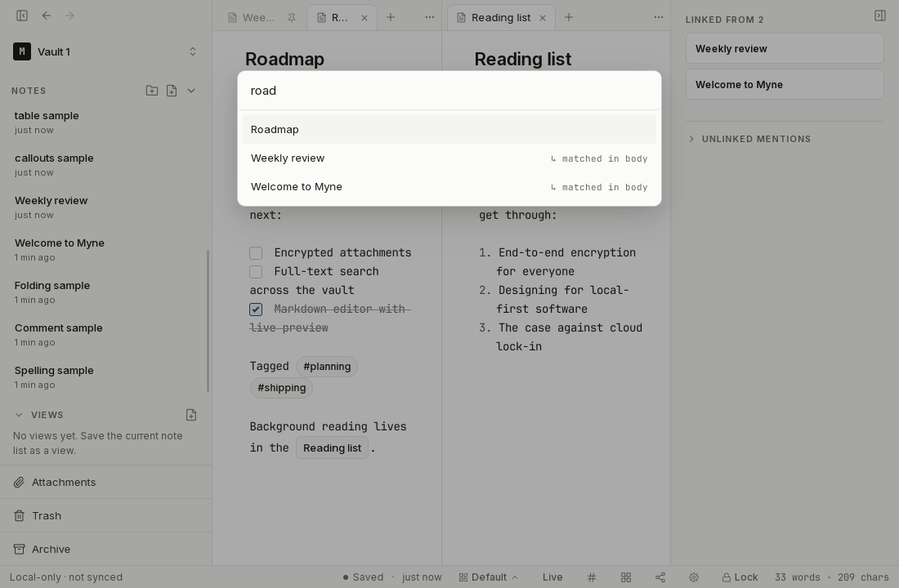
Task: Open right pane more options menu
Action: (658, 17)
